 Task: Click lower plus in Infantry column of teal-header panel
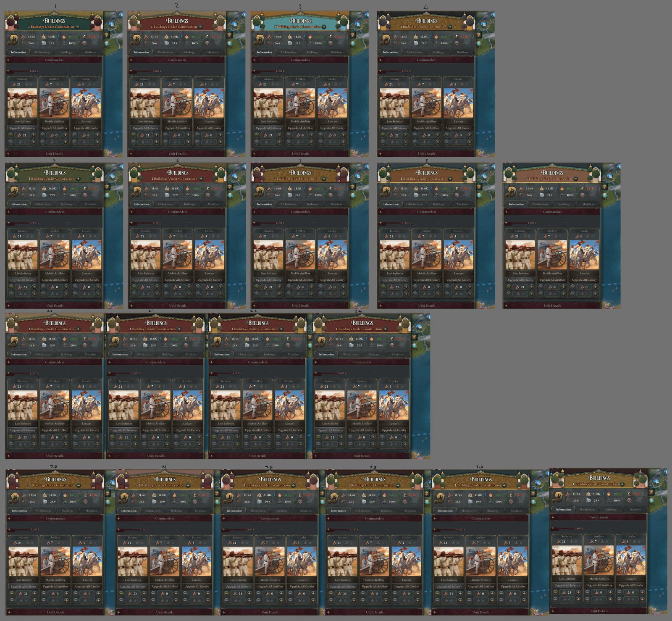coord(280,142)
